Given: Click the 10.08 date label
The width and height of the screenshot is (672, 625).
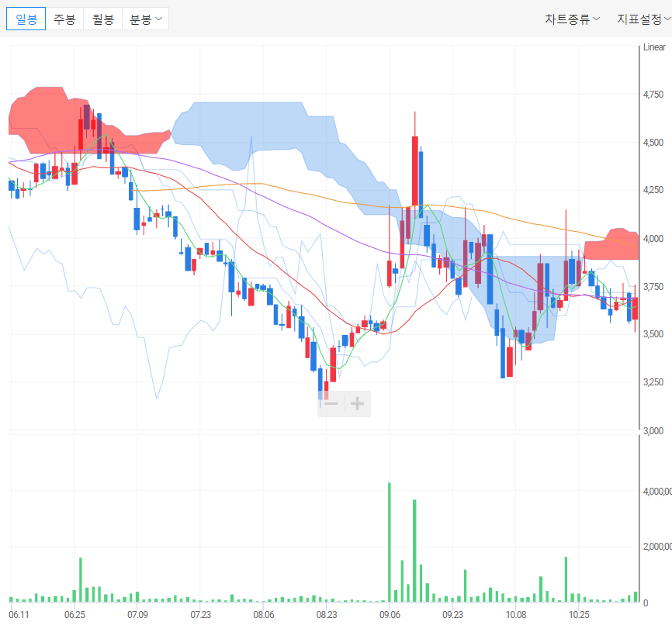Looking at the screenshot, I should coord(515,615).
